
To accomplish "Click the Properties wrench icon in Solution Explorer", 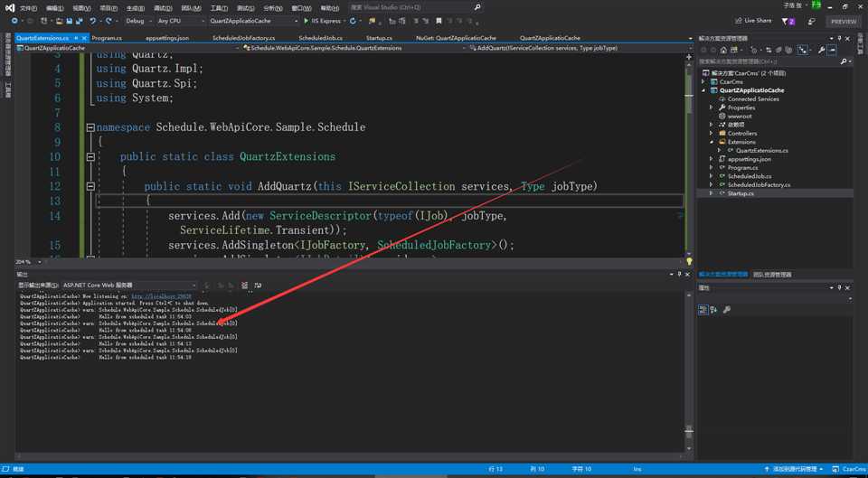I will 821,50.
